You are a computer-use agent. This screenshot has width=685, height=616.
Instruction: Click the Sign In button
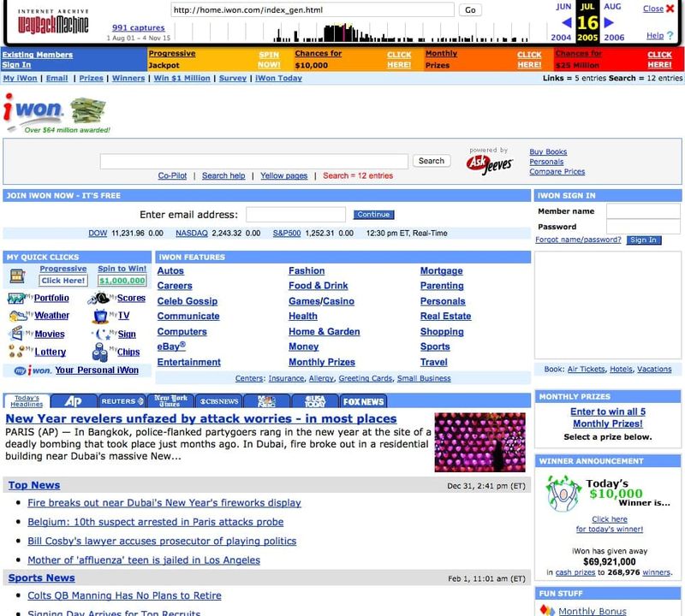[644, 240]
